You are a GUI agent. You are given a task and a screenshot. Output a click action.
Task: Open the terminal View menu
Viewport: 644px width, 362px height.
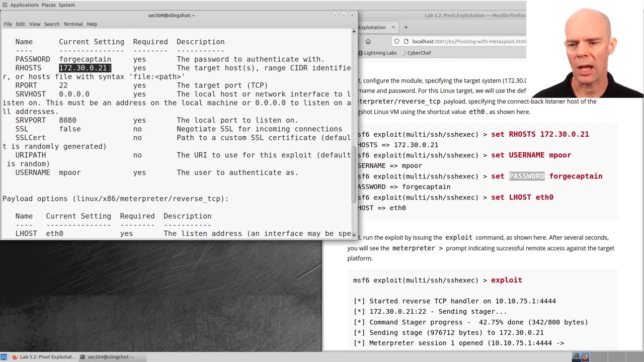35,24
